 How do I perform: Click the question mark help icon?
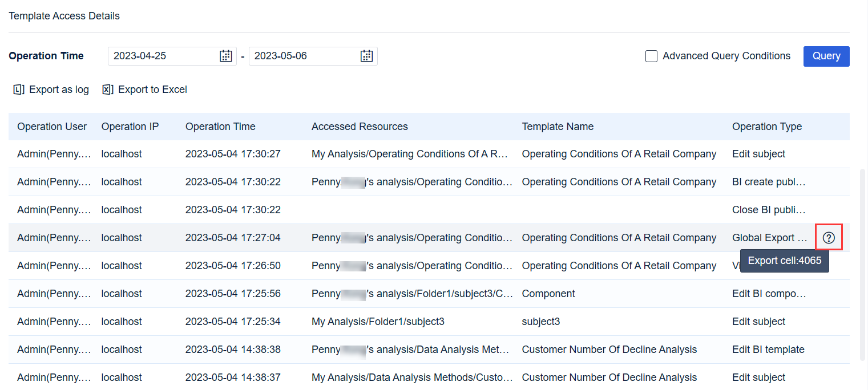click(x=829, y=237)
